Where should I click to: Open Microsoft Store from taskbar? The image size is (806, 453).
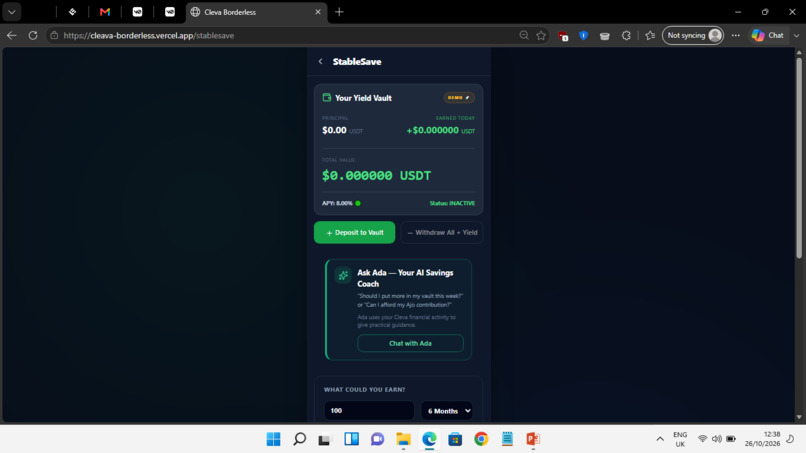(x=455, y=439)
